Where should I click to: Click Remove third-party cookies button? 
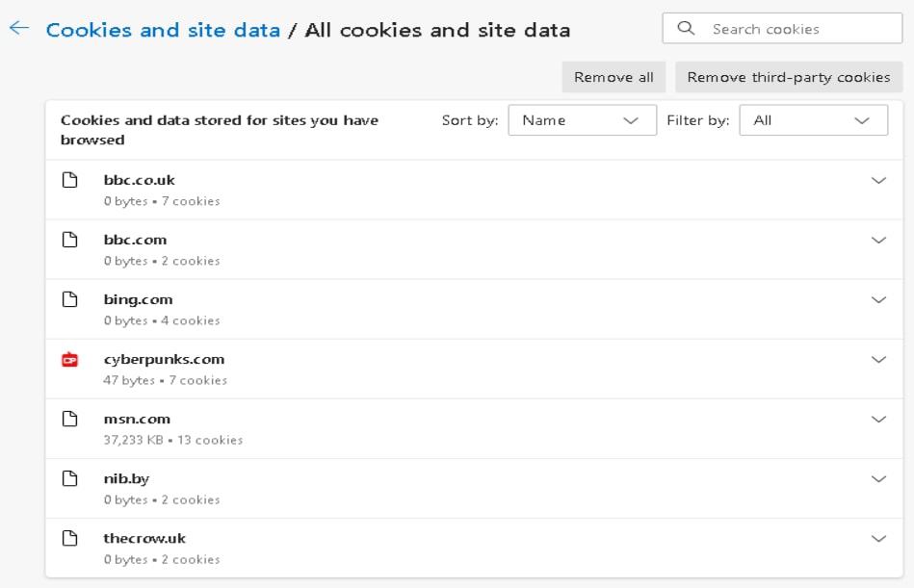pyautogui.click(x=789, y=77)
